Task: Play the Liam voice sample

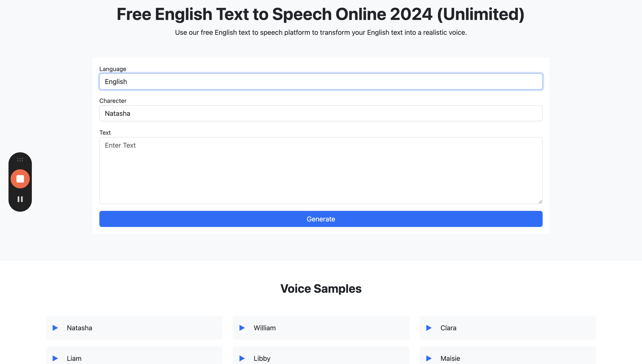Action: tap(55, 358)
